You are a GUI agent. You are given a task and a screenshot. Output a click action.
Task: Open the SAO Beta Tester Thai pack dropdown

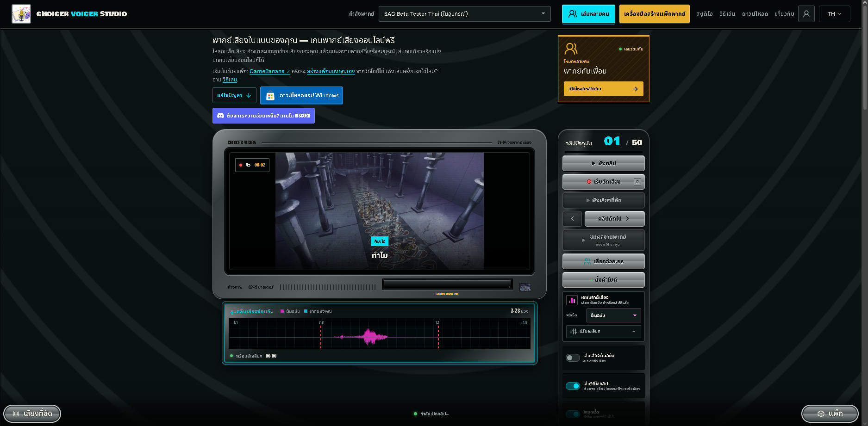[x=464, y=14]
